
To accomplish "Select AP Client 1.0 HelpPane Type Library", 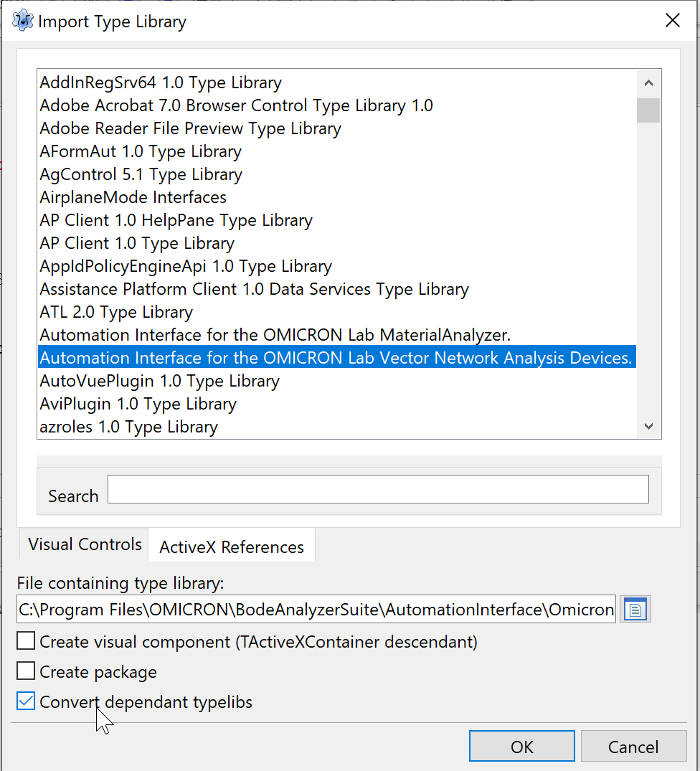I will [337, 220].
